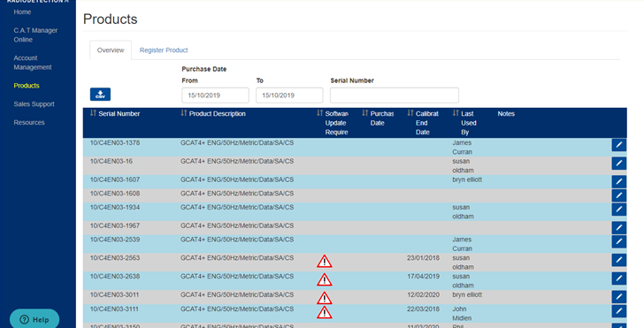Screen dimensions: 644x328
Task: Click the Products page heading
Action: (110, 19)
